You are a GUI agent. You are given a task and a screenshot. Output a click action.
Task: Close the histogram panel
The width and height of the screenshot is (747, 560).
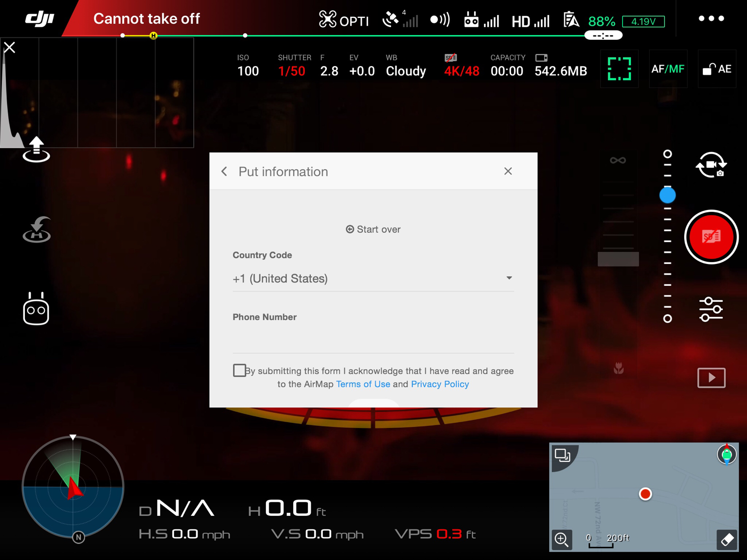coord(10,48)
